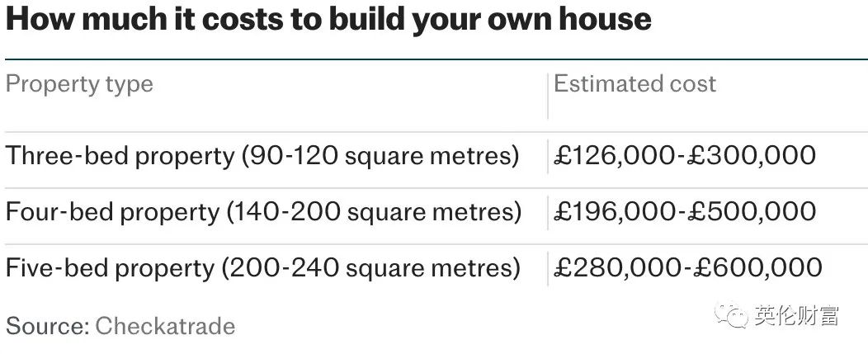Open the Checkatrade source link
The width and height of the screenshot is (868, 354).
tap(165, 326)
